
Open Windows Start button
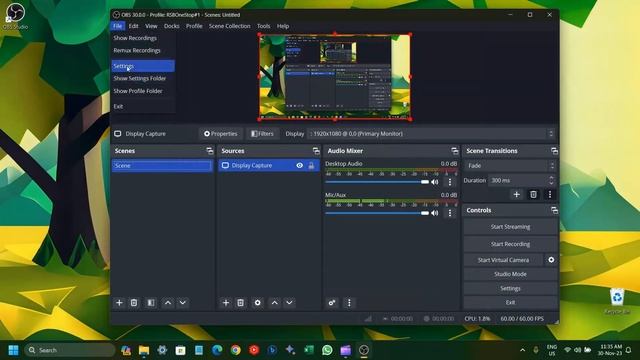tap(13, 350)
